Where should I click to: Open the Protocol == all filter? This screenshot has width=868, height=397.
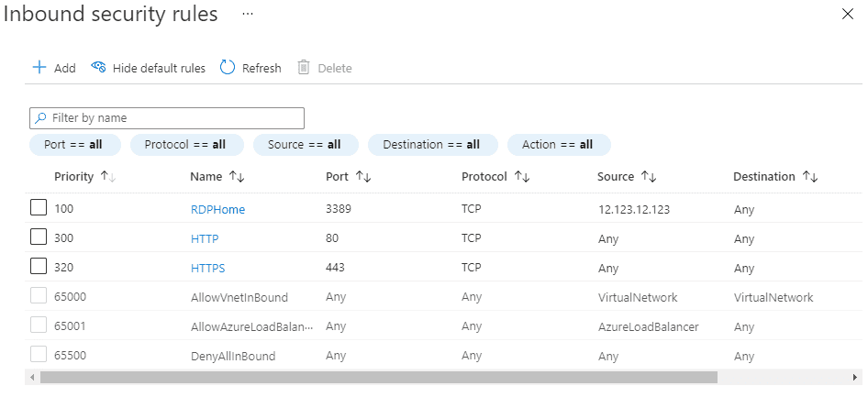coord(186,145)
